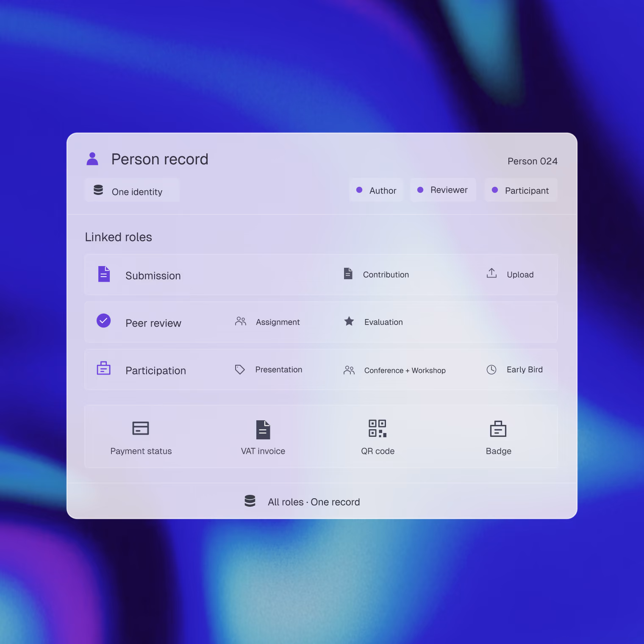
Task: Click the Linked roles heading
Action: pyautogui.click(x=119, y=237)
